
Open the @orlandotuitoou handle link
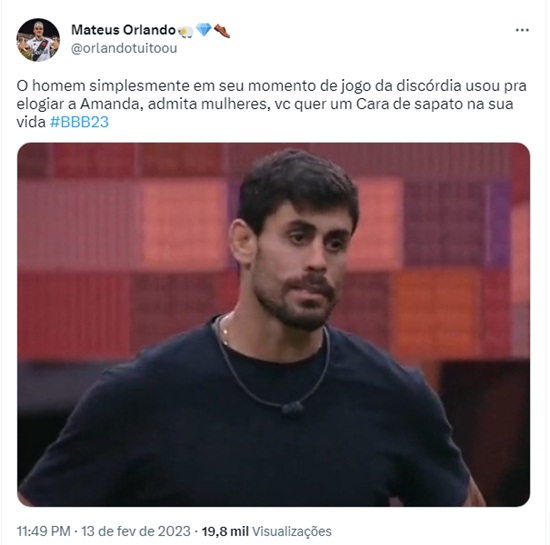tap(124, 48)
